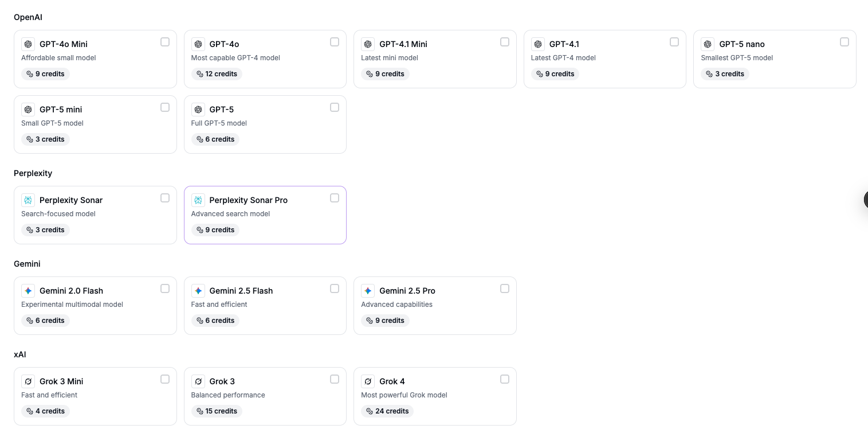The width and height of the screenshot is (868, 429).
Task: Click the 3 credits badge under Search-focused model
Action: pos(45,230)
